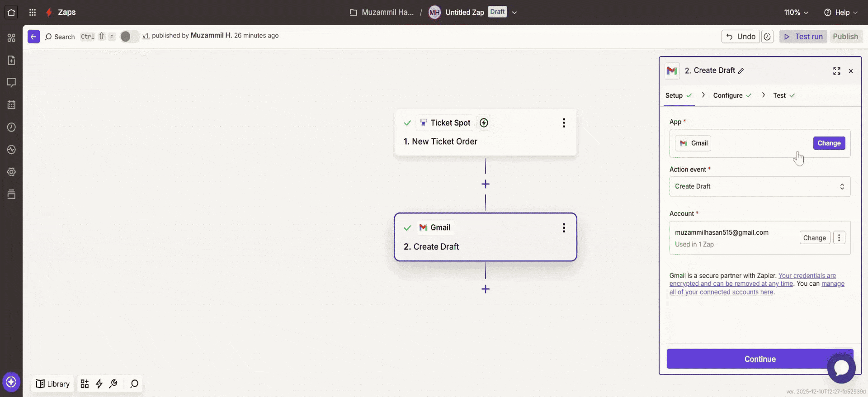Open the Muzammil Ha... folder breadcrumb
Viewport: 868px width, 397px height.
(x=382, y=12)
